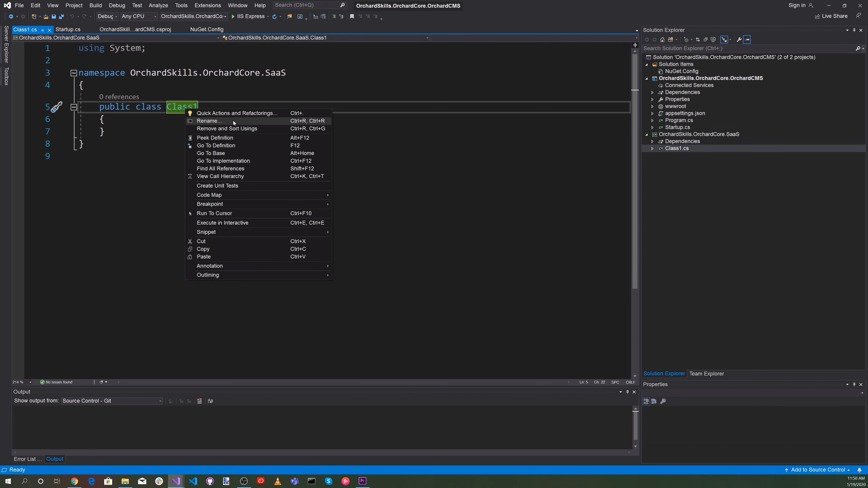Image resolution: width=868 pixels, height=488 pixels.
Task: Click Pending Changes Filter clock icon
Action: (x=686, y=40)
